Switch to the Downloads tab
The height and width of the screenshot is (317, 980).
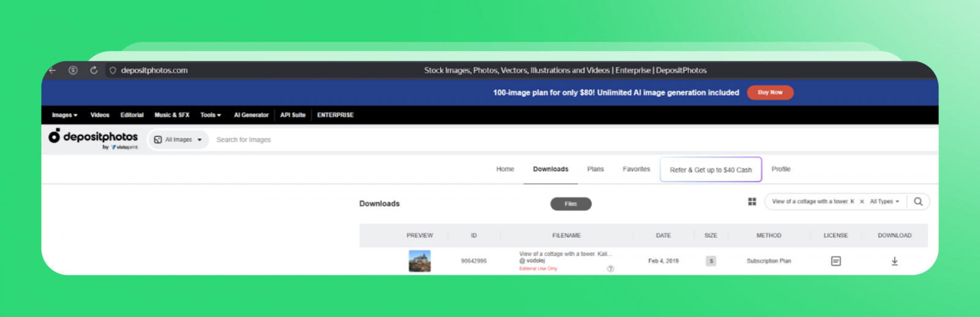click(x=551, y=169)
